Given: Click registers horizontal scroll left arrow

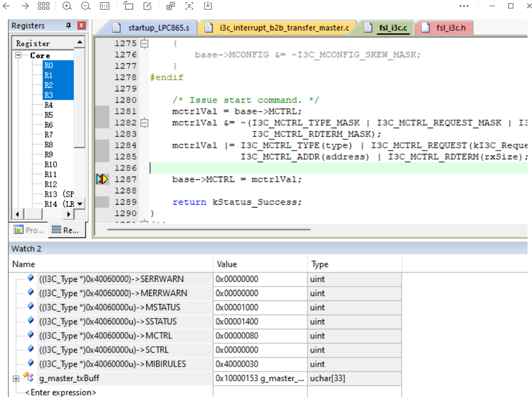Looking at the screenshot, I should click(x=17, y=214).
